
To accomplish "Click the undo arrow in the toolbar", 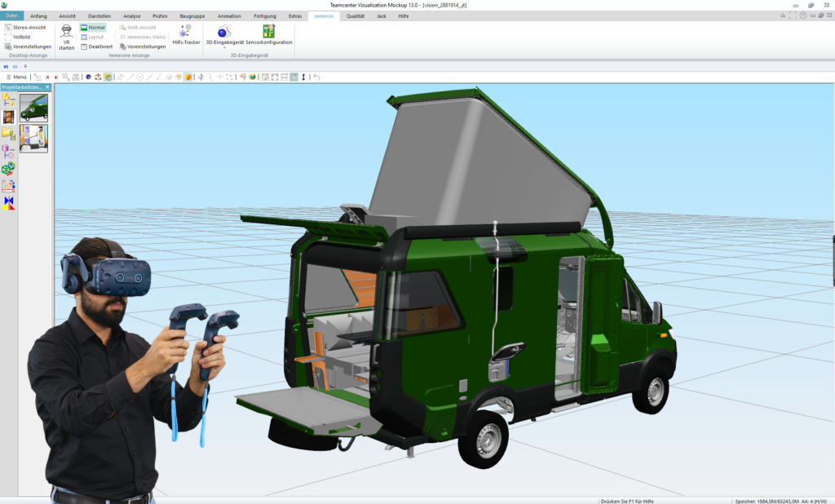I will coord(316,77).
